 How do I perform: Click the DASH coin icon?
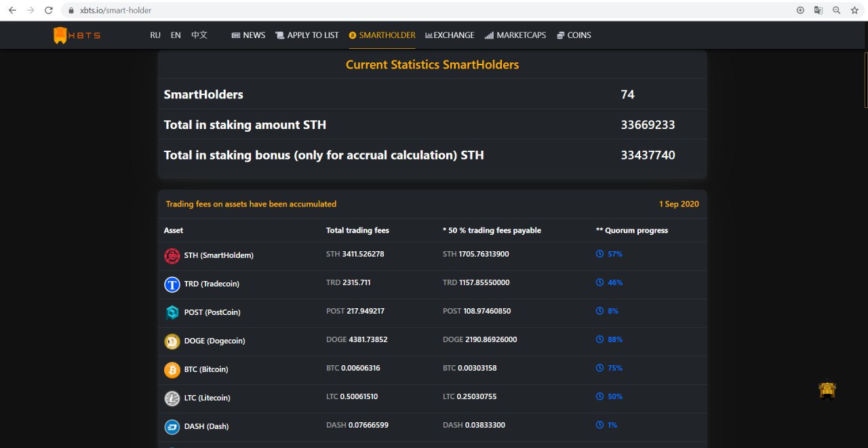pyautogui.click(x=172, y=427)
